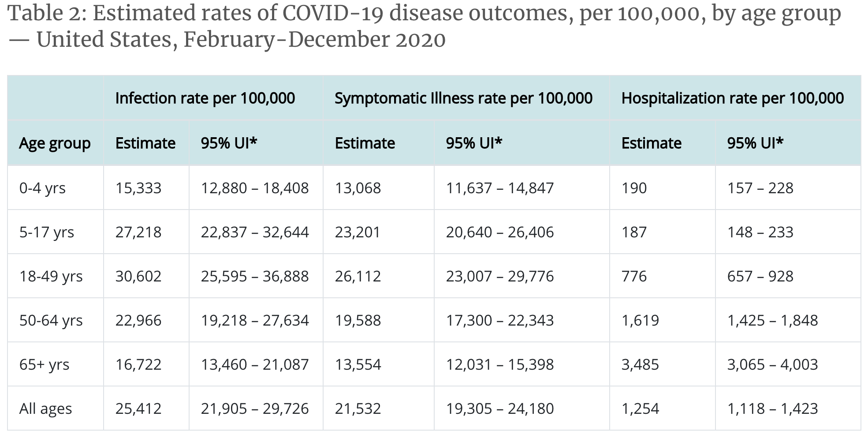Click the "65+ yrs" row label

45,364
